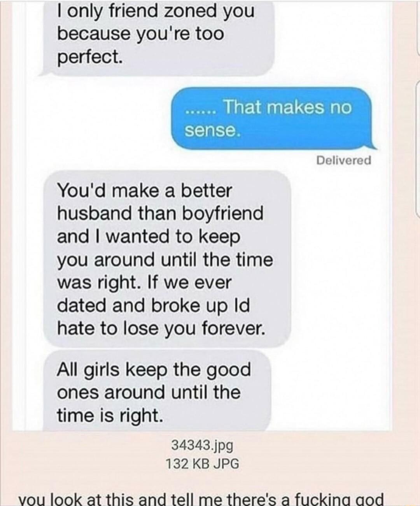Click the "132 KB JPG" file info text
The height and width of the screenshot is (506, 420).
click(x=202, y=464)
